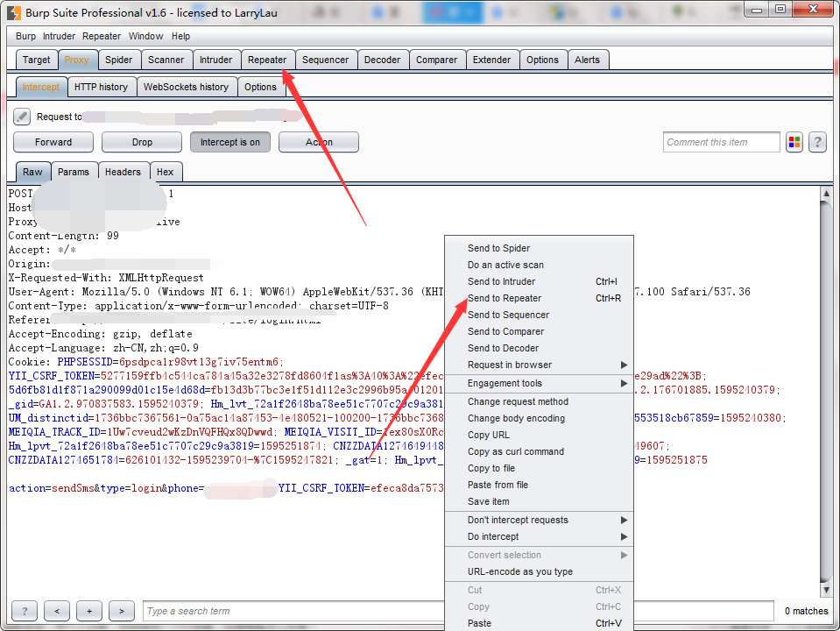Select Copy to file

(x=539, y=468)
